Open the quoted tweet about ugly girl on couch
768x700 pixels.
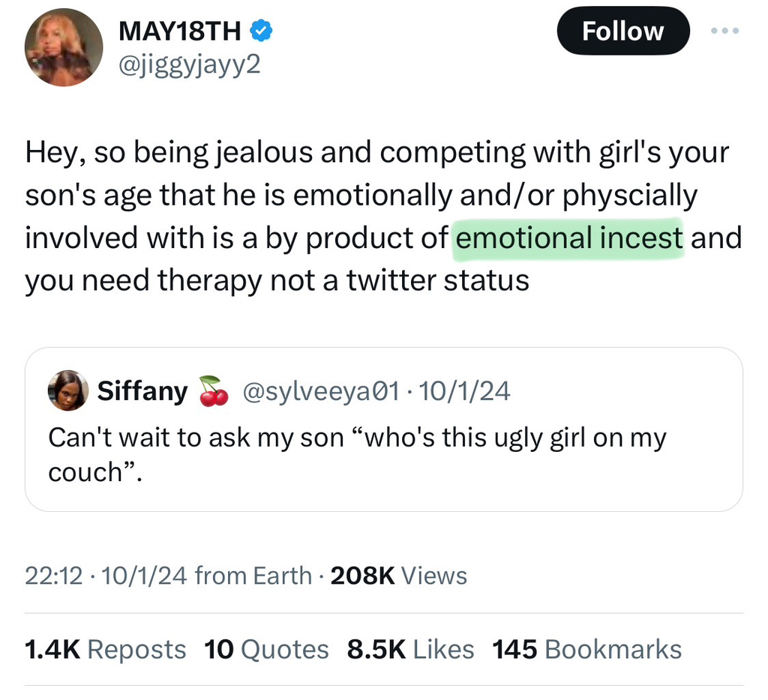tap(383, 429)
